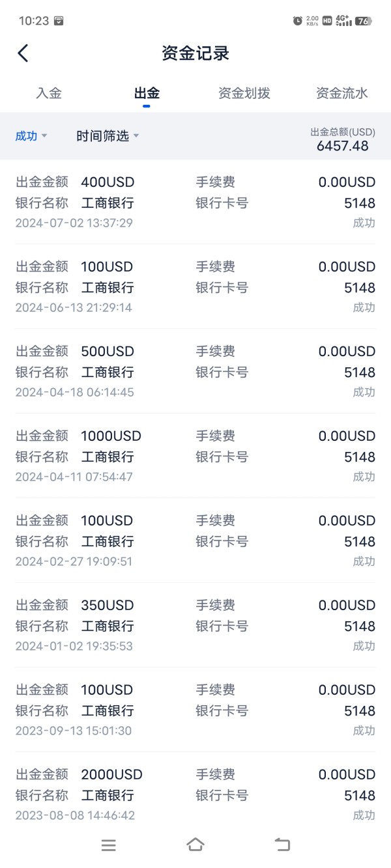Switch to the 入金 tab
391x868 pixels.
(x=49, y=93)
